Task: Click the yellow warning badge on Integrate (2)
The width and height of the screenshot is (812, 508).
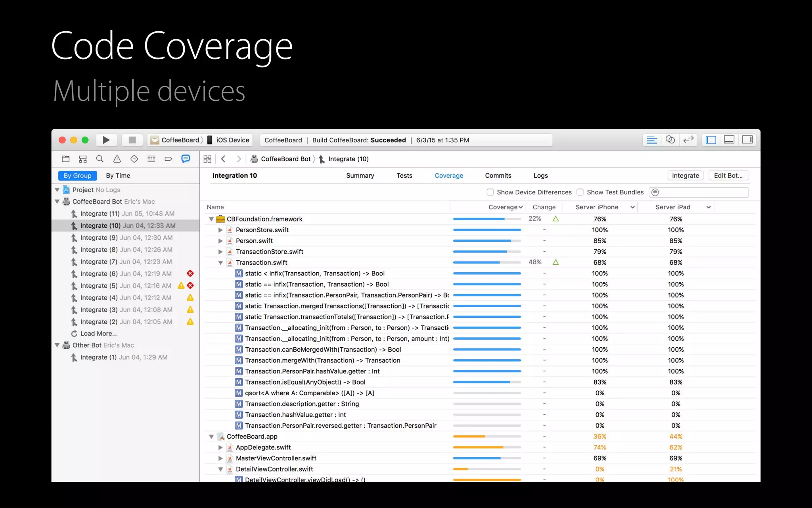Action: 190,321
